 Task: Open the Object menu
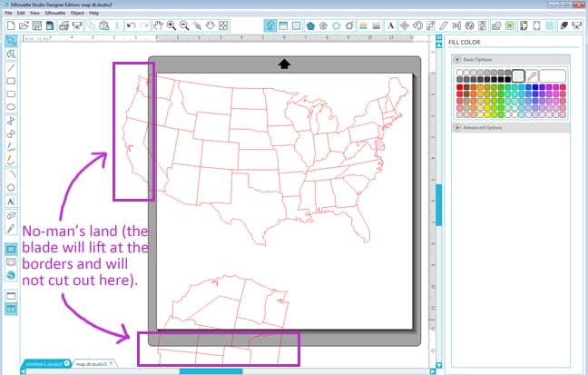tap(77, 13)
